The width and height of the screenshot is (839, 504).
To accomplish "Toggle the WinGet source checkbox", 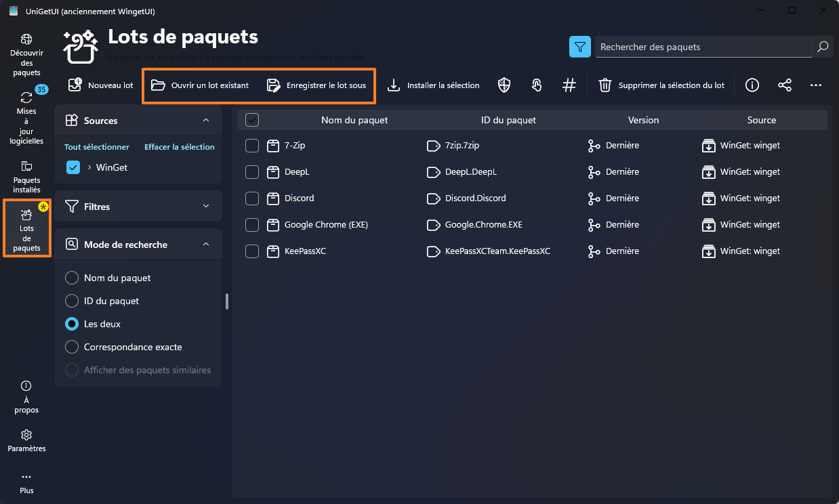I will (x=73, y=167).
